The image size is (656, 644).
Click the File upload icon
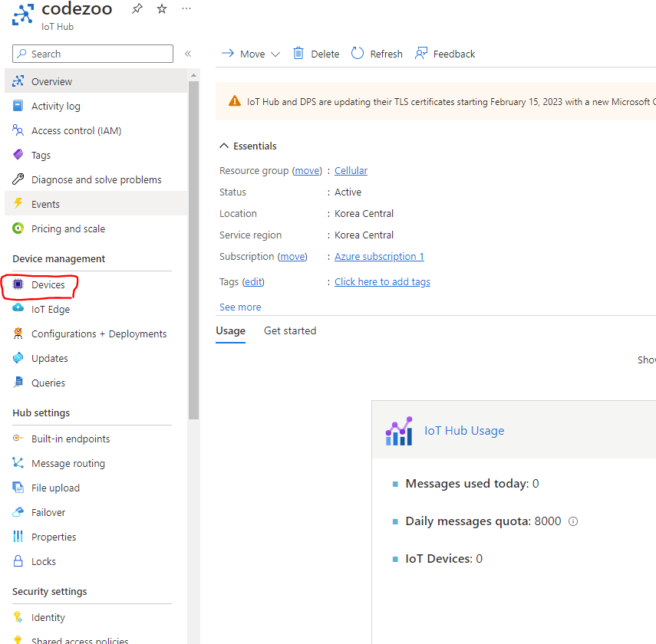pyautogui.click(x=18, y=487)
